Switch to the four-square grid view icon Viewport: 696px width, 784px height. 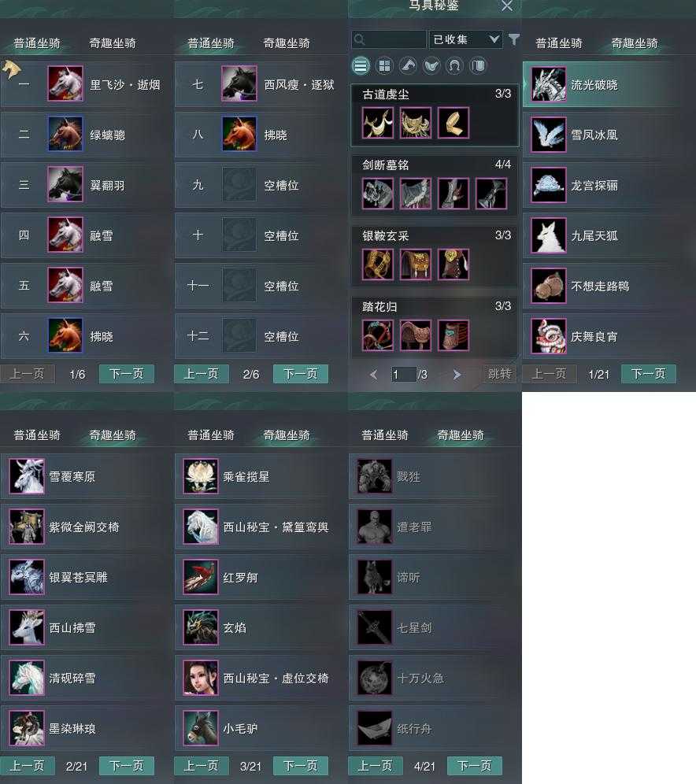pyautogui.click(x=384, y=66)
